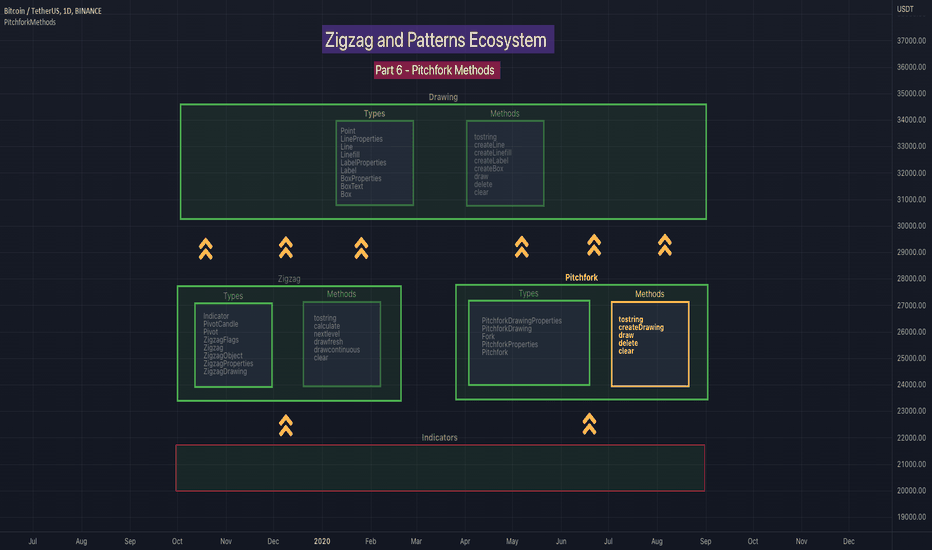Click the up-arrow above the Zigzag title
The width and height of the screenshot is (932, 550).
tap(286, 247)
